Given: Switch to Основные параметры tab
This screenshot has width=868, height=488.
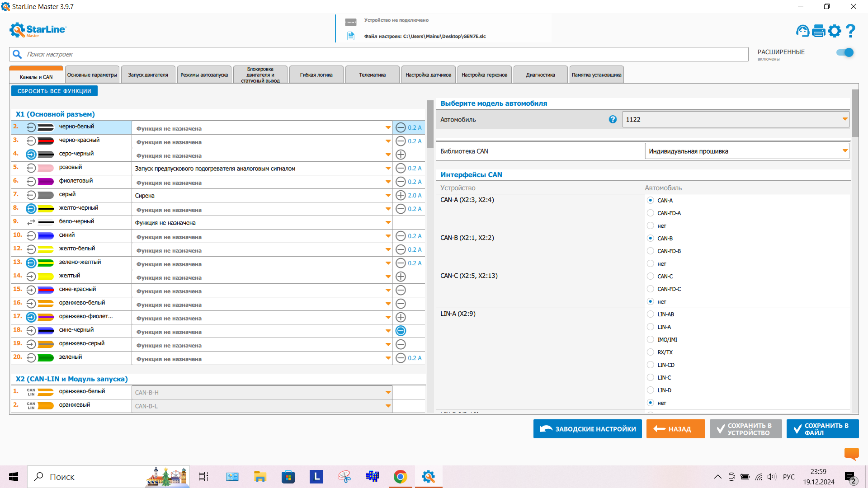Looking at the screenshot, I should [92, 75].
